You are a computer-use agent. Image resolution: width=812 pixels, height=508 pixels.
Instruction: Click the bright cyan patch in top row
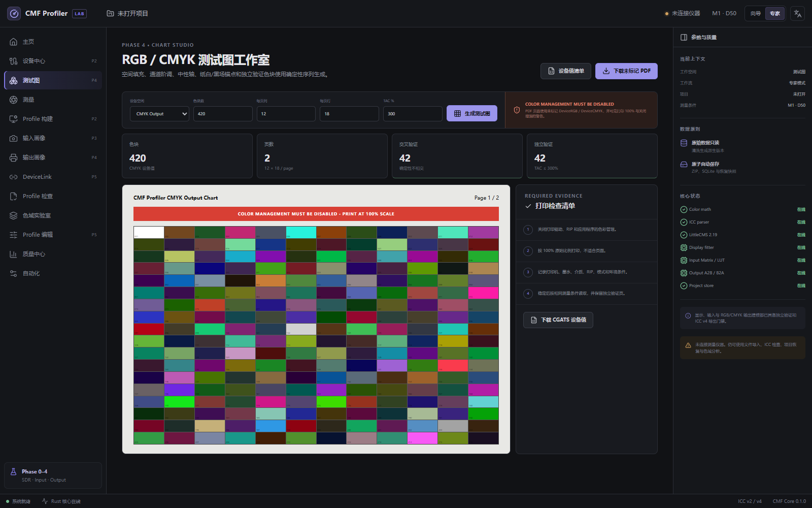[x=301, y=233]
